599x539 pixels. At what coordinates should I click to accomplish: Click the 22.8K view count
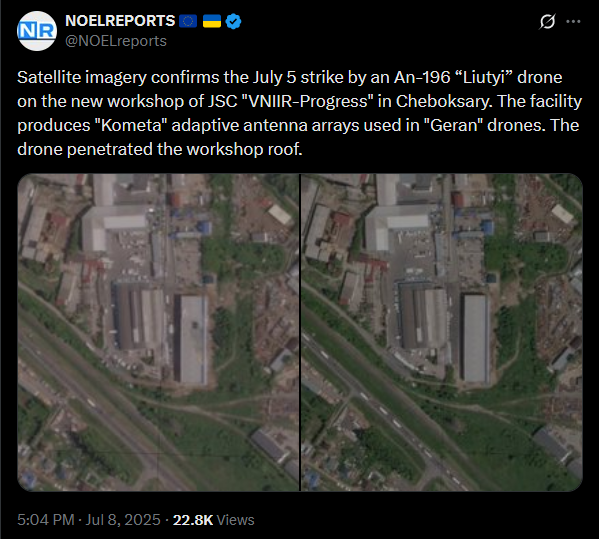click(193, 520)
